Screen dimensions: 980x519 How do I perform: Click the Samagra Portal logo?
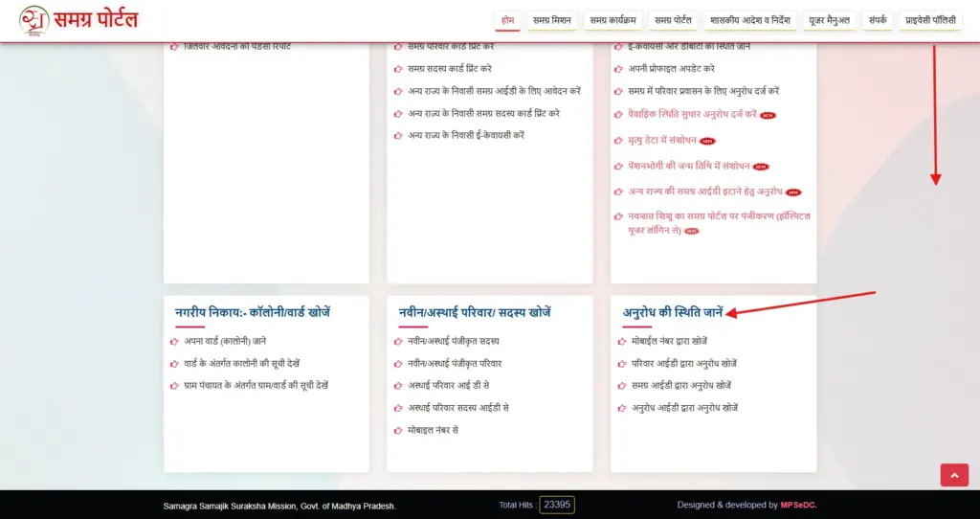click(x=78, y=20)
